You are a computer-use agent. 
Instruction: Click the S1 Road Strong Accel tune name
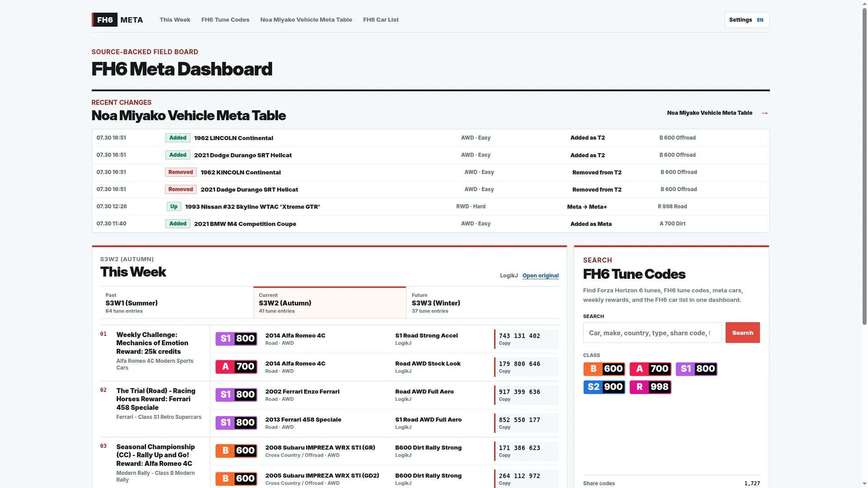pyautogui.click(x=426, y=336)
